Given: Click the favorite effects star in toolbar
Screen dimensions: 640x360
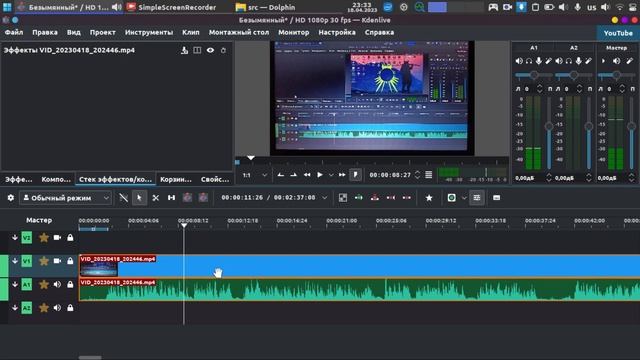Looking at the screenshot, I should (x=429, y=198).
